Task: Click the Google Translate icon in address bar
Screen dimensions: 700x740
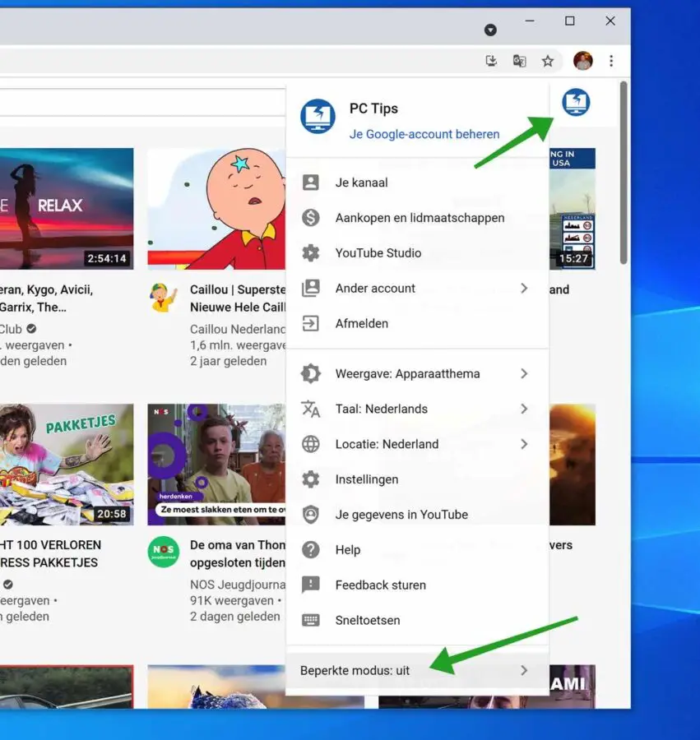Action: pos(519,60)
